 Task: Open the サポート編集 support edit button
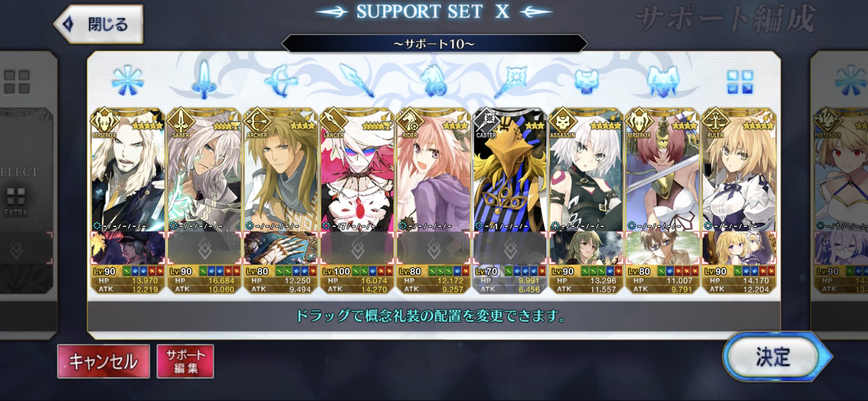185,361
